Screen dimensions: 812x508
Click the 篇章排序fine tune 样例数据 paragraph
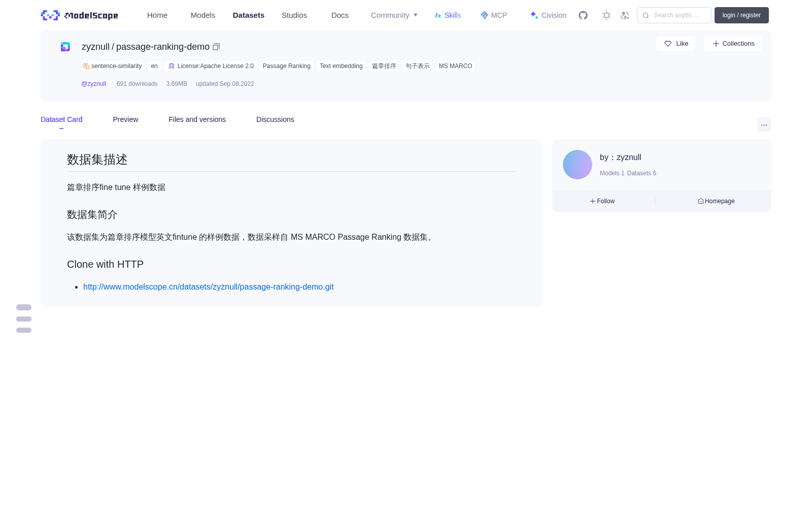[x=116, y=187]
